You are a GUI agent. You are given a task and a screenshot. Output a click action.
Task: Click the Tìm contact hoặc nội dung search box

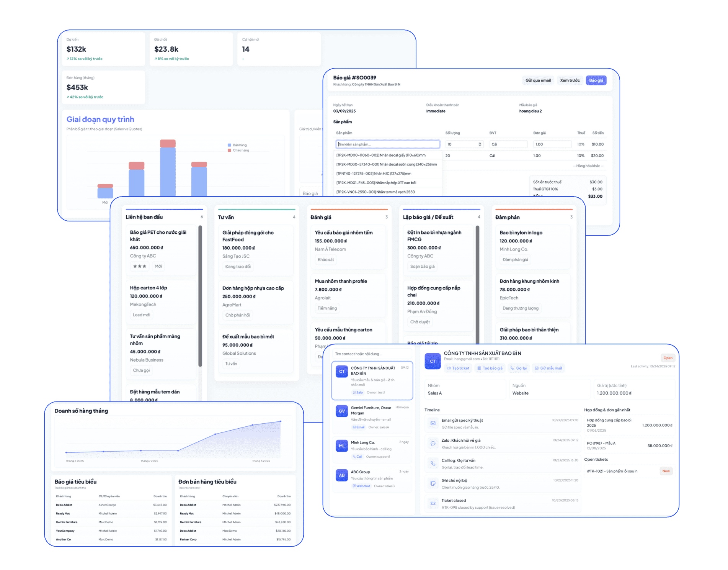point(371,354)
